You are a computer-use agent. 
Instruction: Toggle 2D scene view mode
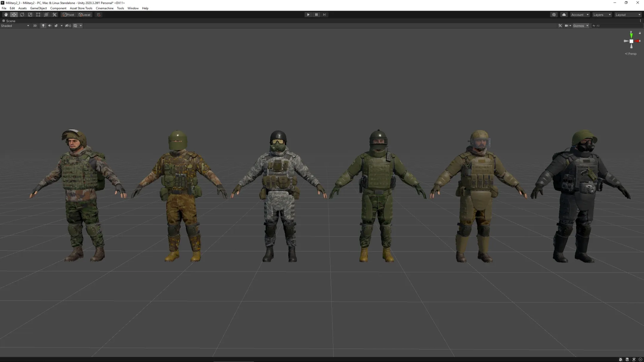(x=35, y=26)
